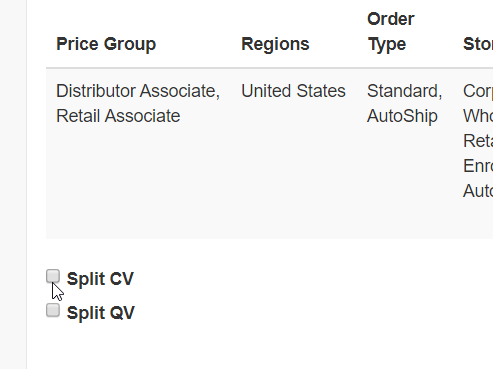
Task: Click Retail Associate in Price Group cell
Action: 118,116
